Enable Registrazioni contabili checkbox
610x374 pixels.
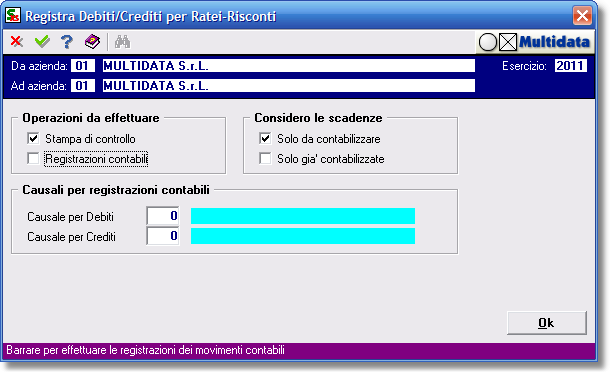point(33,159)
